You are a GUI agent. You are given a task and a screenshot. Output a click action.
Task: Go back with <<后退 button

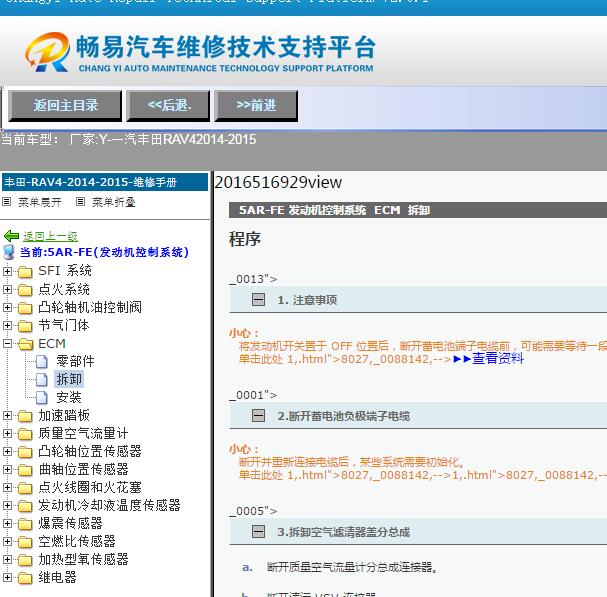point(168,106)
